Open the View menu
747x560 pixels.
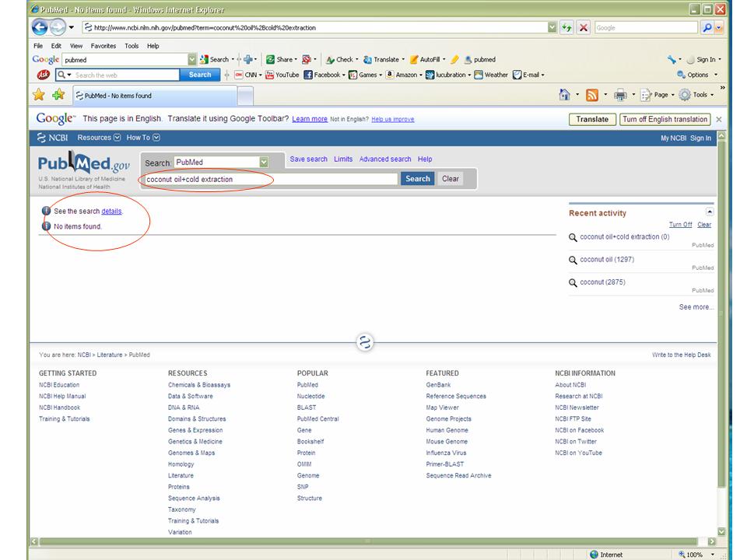(x=76, y=46)
